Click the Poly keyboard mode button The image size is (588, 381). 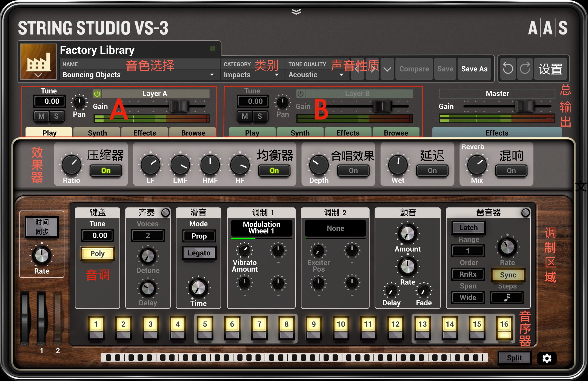click(97, 253)
